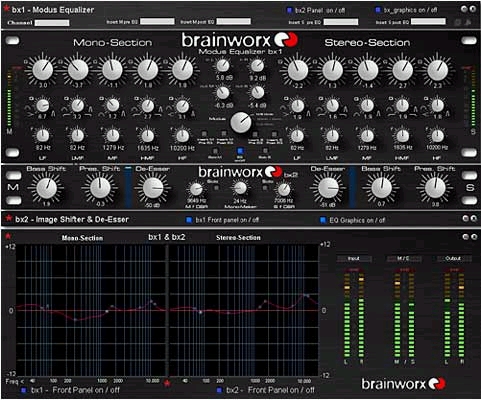Click the center gain knob showing 9.2 dB
Image resolution: width=481 pixels, height=400 pixels.
click(257, 66)
